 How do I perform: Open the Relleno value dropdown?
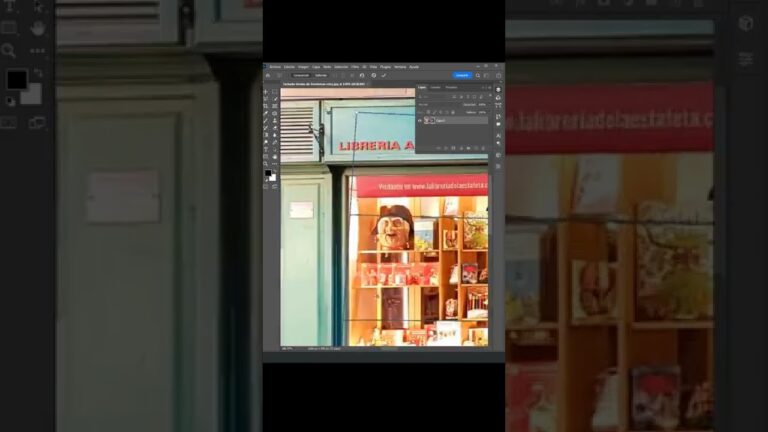pos(483,112)
